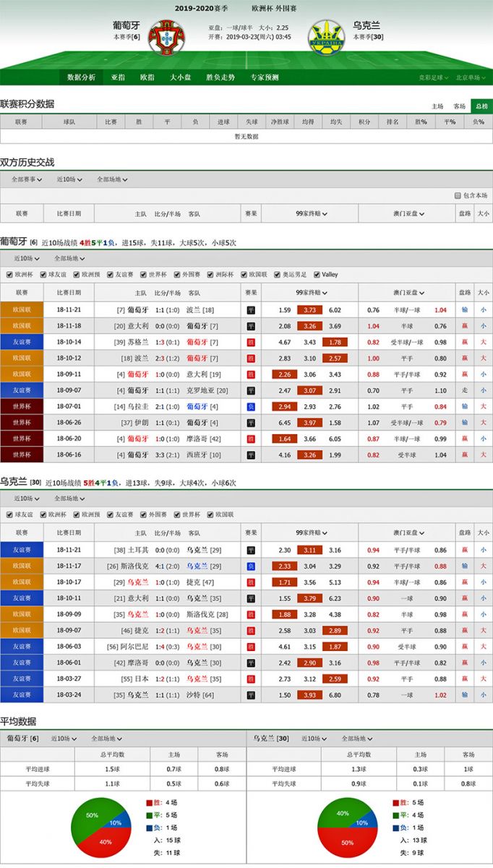Viewport: 493px width, 868px height.
Task: Click the 平 result badge for 18-03-24 乌克兰 vs 沙特
Action: pos(251,695)
